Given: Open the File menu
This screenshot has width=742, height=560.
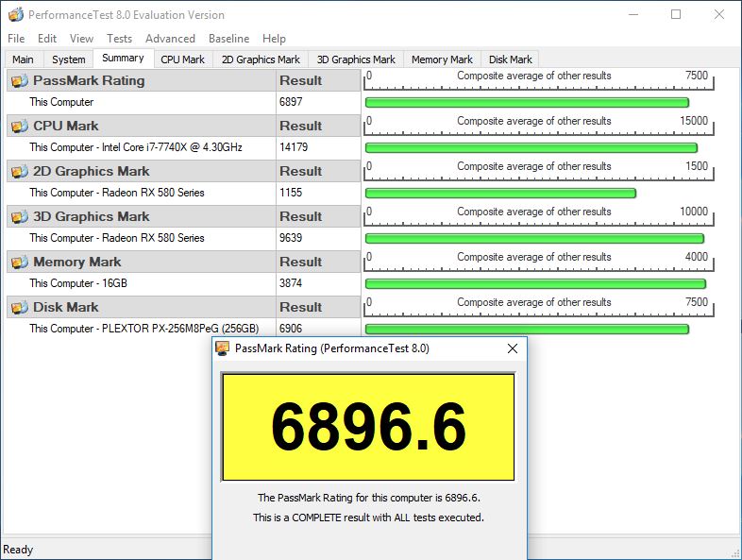Looking at the screenshot, I should click(16, 39).
